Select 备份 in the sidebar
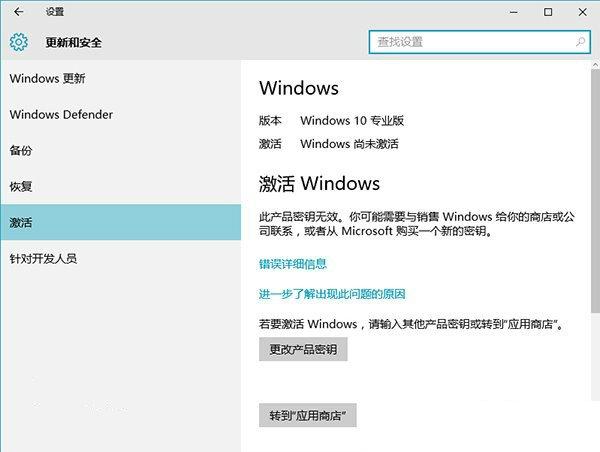 121,150
